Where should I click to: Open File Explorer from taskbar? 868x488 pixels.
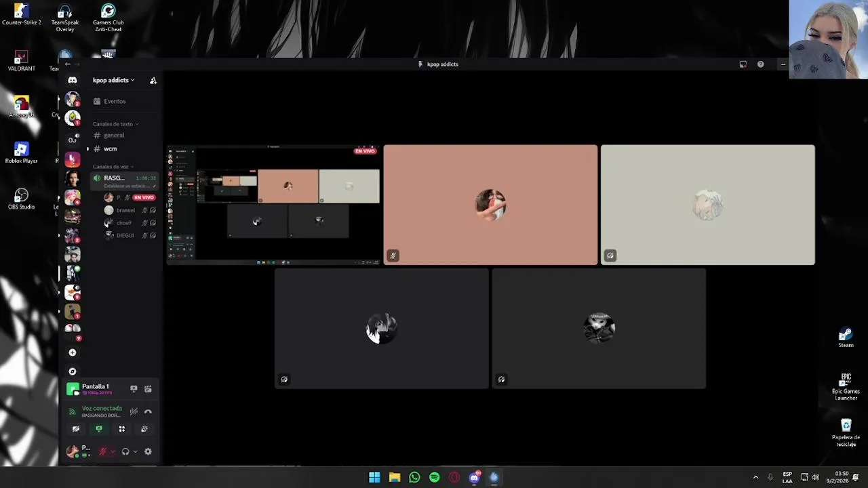coord(394,477)
